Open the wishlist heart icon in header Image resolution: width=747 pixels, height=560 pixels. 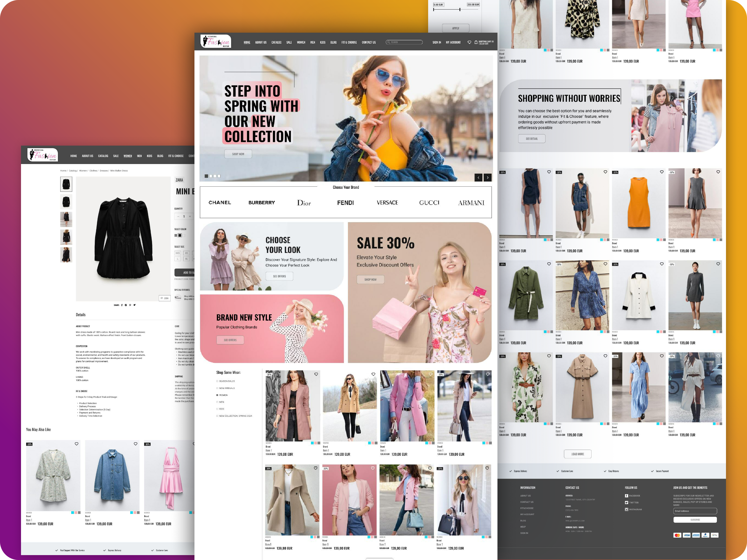(469, 42)
